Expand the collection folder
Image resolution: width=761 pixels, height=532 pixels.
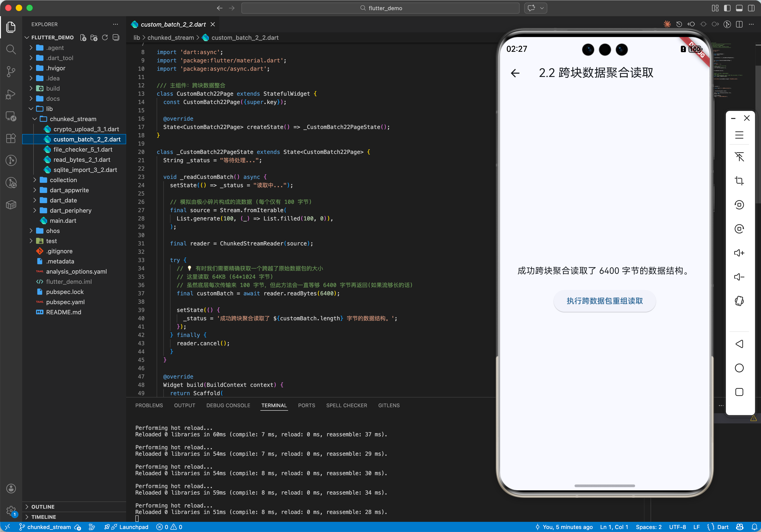click(x=63, y=180)
